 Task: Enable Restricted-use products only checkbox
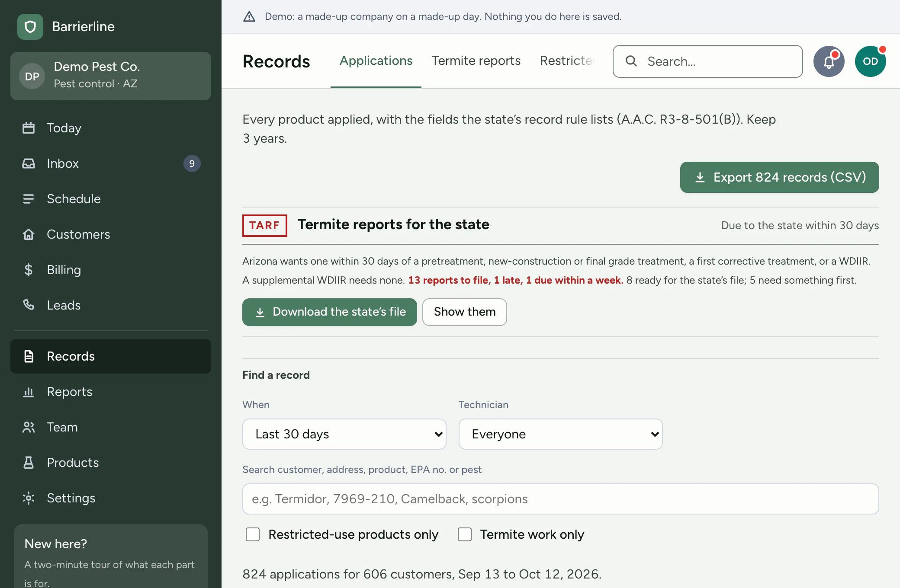(x=253, y=534)
